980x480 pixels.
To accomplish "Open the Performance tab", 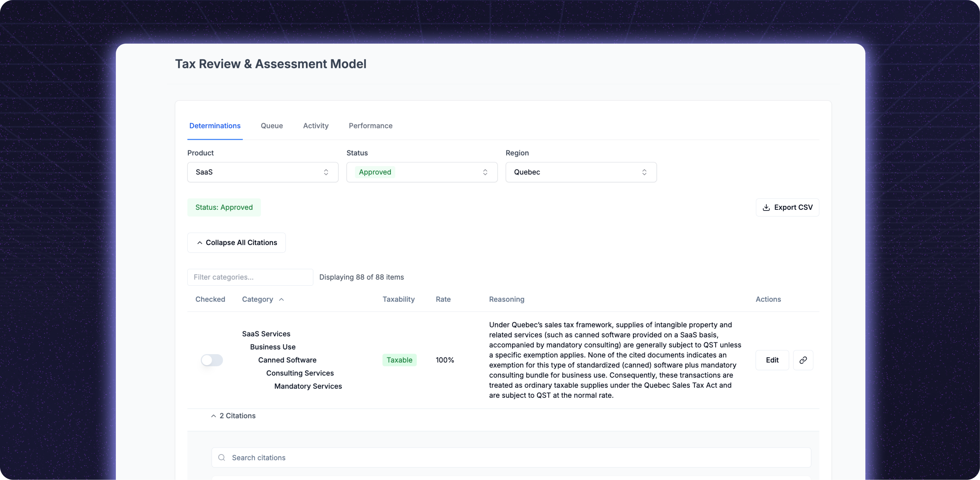I will point(370,126).
